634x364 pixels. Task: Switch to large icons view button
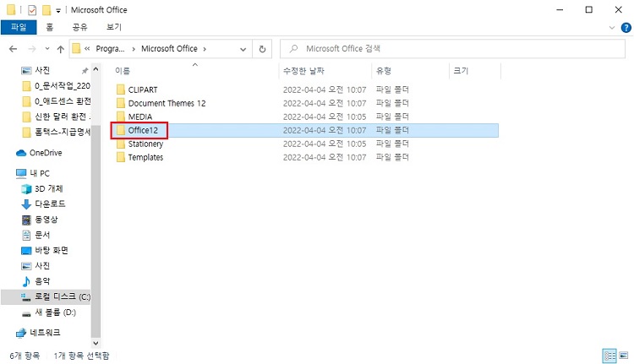pos(624,356)
